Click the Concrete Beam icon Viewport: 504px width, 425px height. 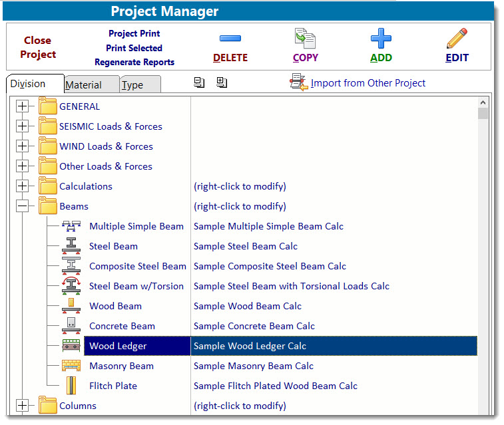coord(71,326)
